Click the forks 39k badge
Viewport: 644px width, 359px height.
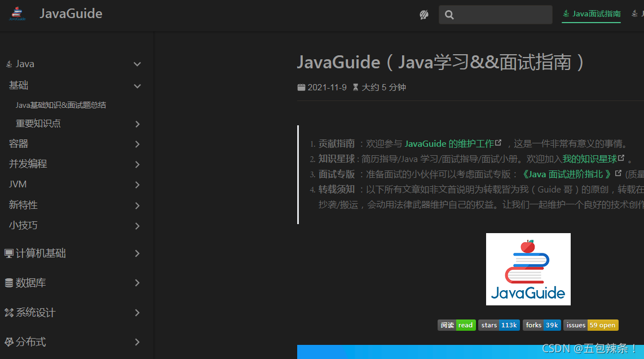[542, 325]
